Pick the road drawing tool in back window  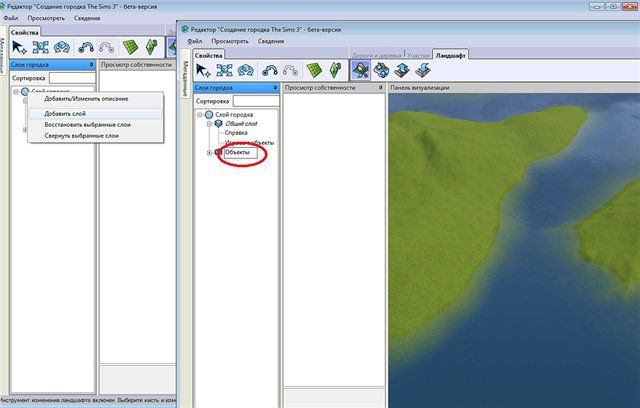click(x=86, y=48)
